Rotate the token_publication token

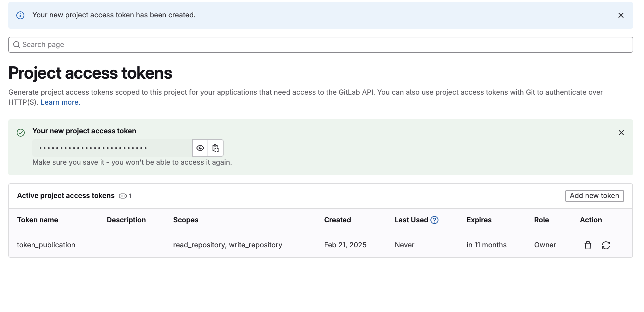click(606, 245)
